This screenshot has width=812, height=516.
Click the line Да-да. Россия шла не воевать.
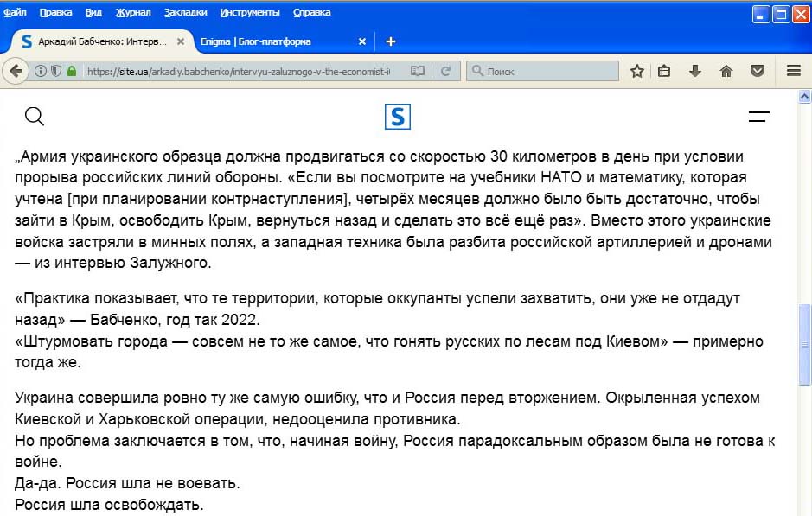pos(127,483)
